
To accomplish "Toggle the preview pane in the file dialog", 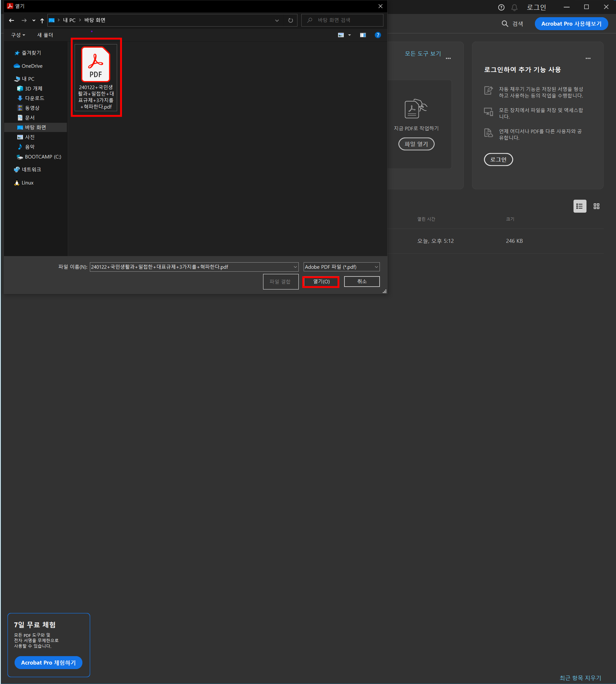I will tap(363, 35).
